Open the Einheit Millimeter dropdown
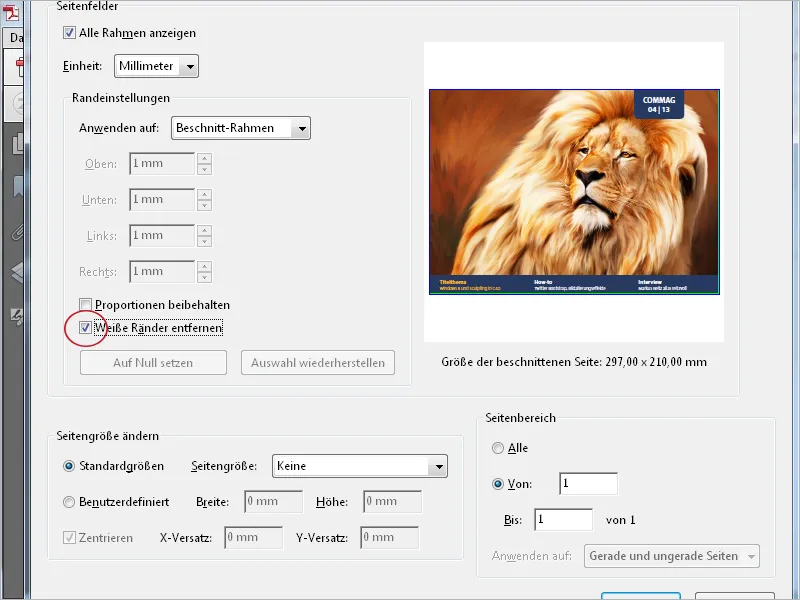 pyautogui.click(x=156, y=66)
